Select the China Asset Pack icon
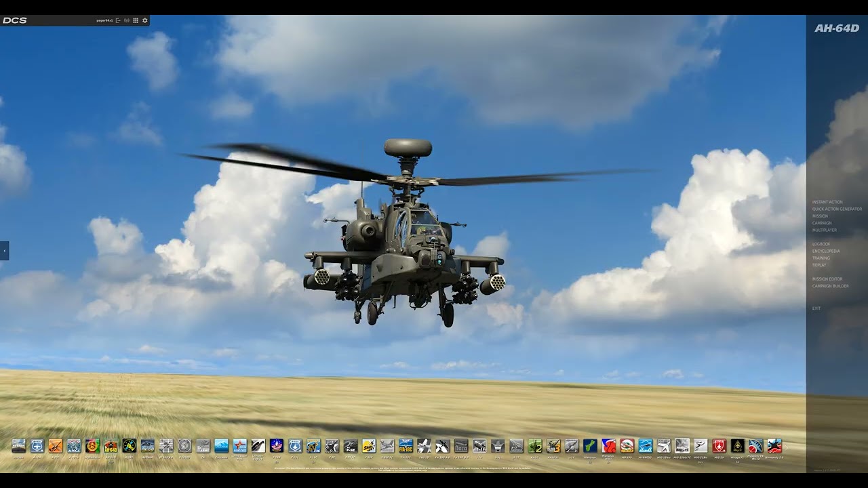 pos(240,445)
